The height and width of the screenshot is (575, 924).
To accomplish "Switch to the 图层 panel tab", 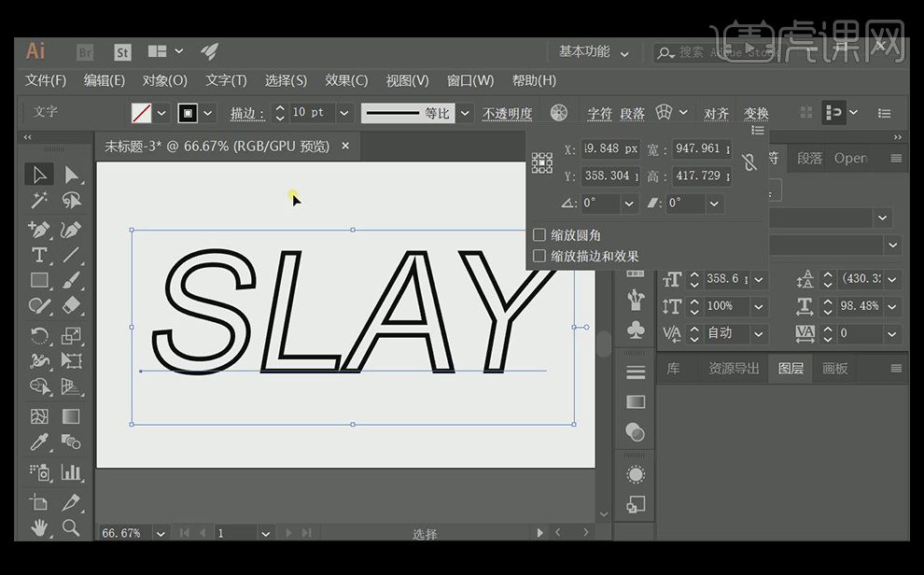I will point(791,368).
